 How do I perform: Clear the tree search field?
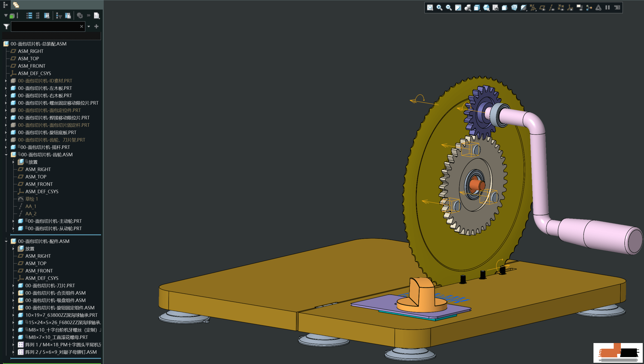82,27
